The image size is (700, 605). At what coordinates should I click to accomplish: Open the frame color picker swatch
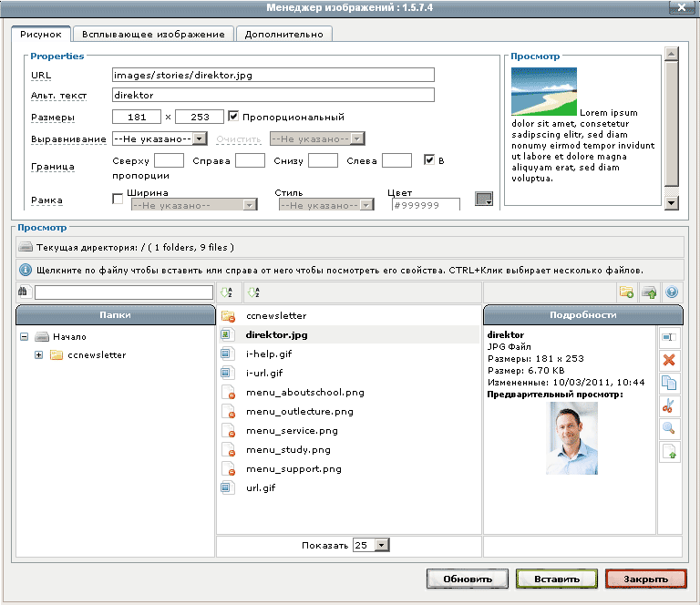point(484,200)
